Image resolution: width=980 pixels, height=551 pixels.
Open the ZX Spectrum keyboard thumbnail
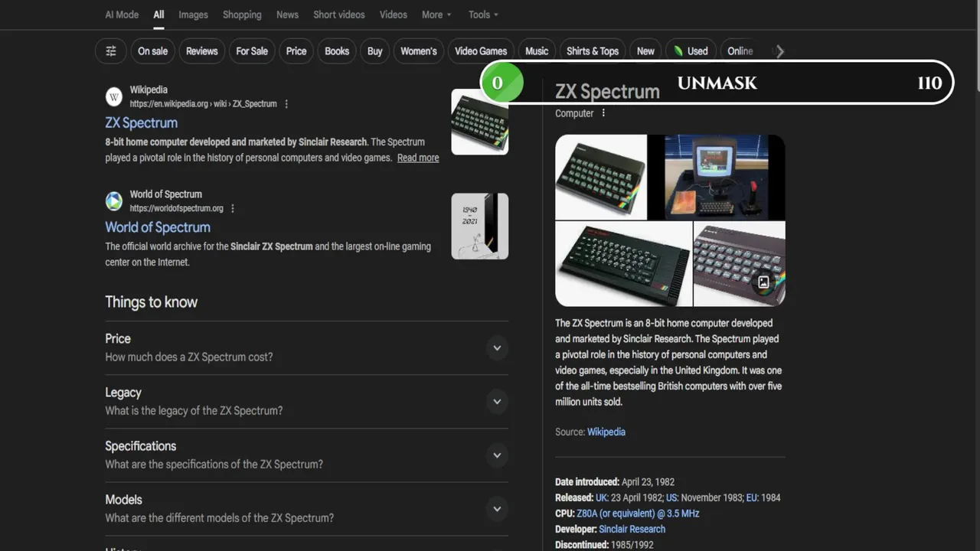point(480,122)
